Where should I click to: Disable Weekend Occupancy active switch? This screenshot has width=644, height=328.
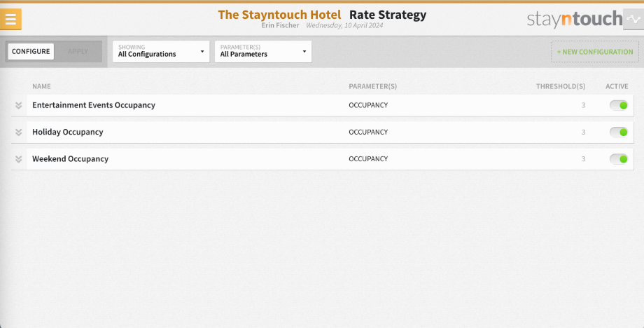pos(619,158)
